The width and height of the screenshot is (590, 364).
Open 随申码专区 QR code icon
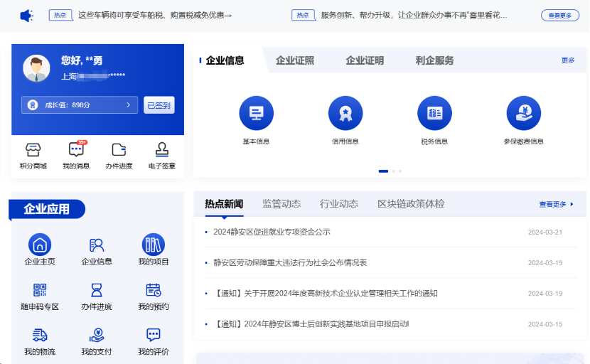[x=40, y=290]
